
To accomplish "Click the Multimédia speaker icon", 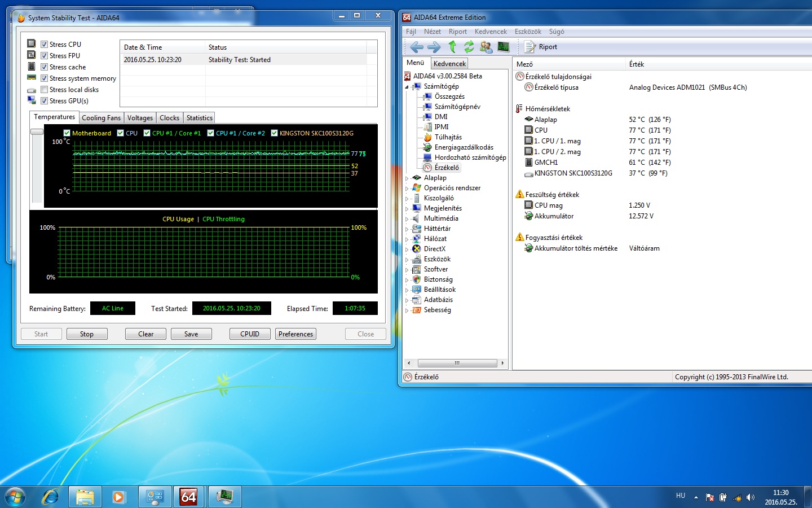I will (417, 218).
